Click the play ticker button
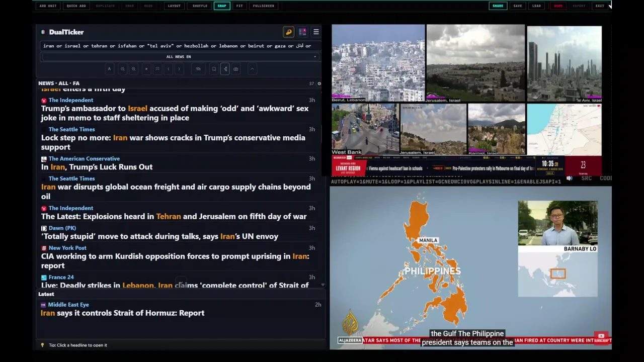Viewport: 644px width, 362px height. click(146, 69)
